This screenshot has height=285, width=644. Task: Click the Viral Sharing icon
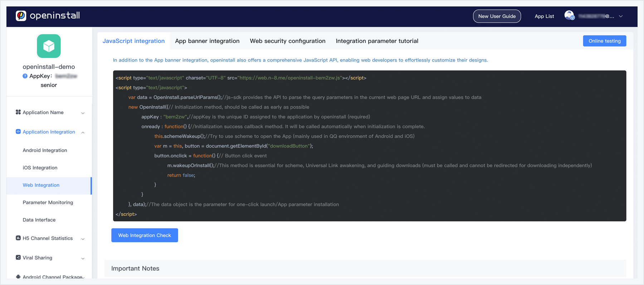pos(18,257)
